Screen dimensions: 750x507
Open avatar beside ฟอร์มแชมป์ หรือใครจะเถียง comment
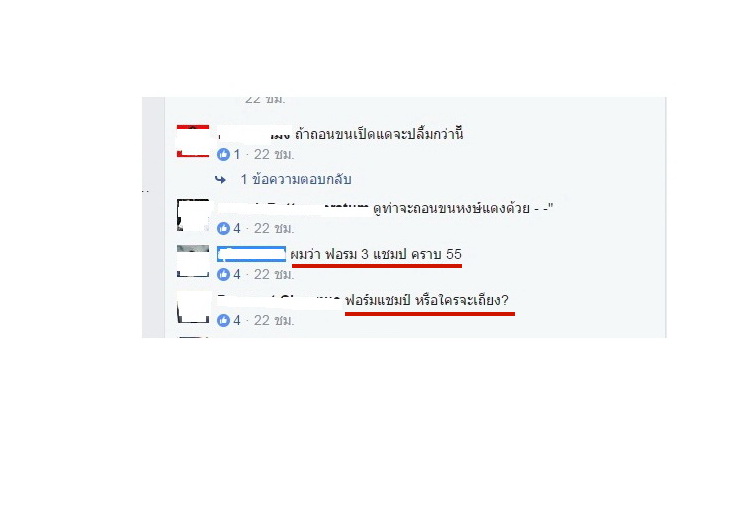(x=193, y=307)
